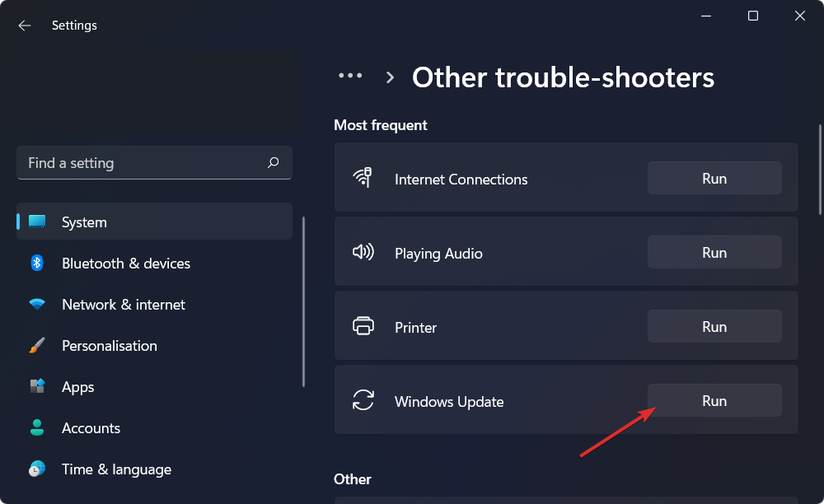The image size is (824, 504).
Task: Click the search magnifier in Find a setting
Action: [273, 162]
